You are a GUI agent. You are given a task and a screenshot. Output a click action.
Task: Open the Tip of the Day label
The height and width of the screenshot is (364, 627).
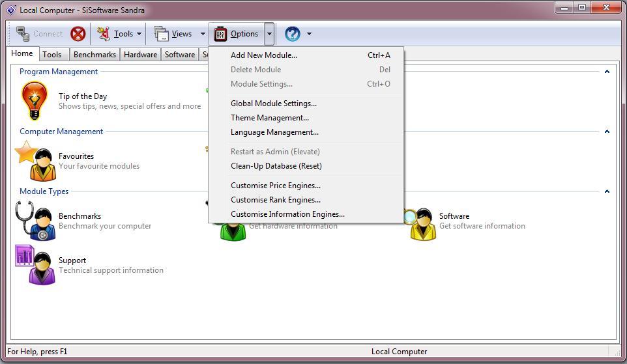[83, 96]
